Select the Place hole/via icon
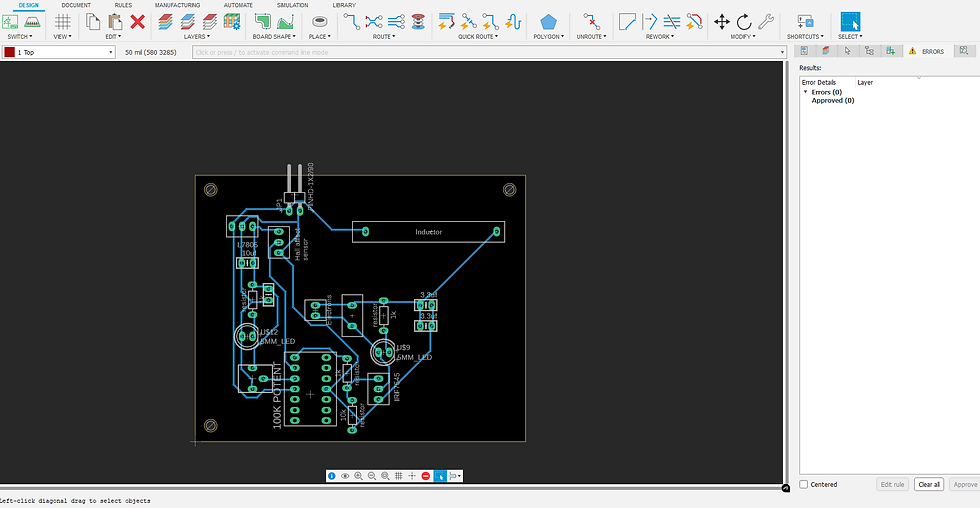 click(320, 21)
